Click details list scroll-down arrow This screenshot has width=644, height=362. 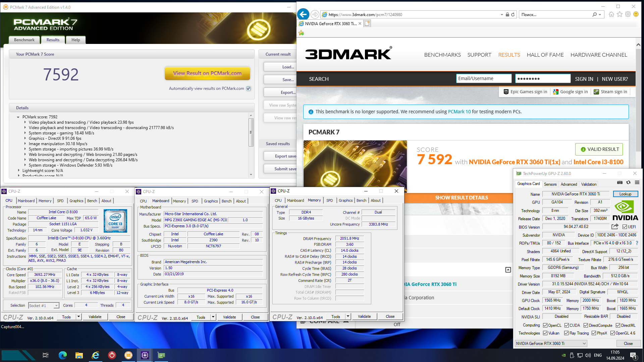pyautogui.click(x=251, y=175)
